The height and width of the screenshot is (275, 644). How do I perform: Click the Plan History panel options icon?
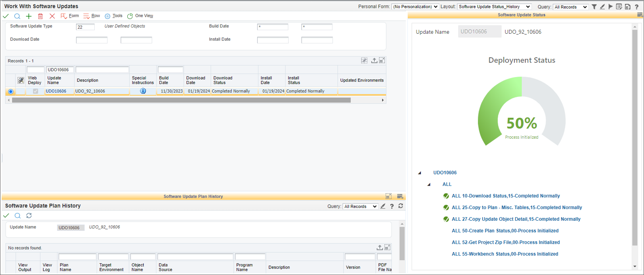click(x=400, y=196)
